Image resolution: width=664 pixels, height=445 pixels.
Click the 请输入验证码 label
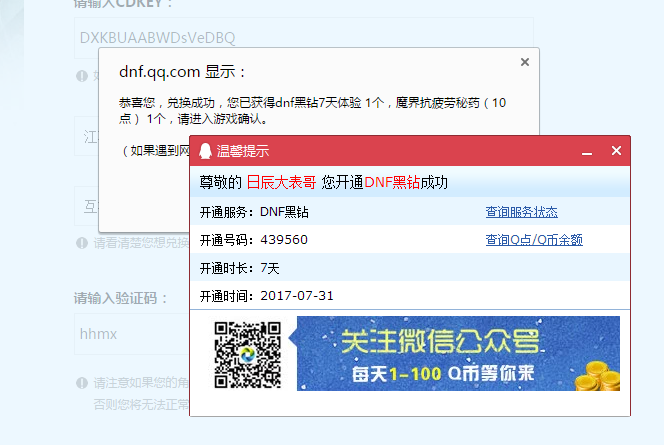point(121,298)
